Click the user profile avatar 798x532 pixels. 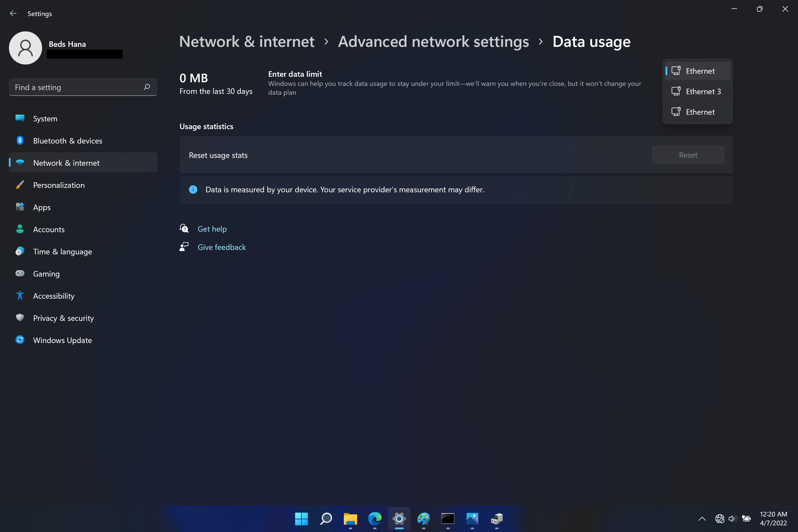click(25, 48)
